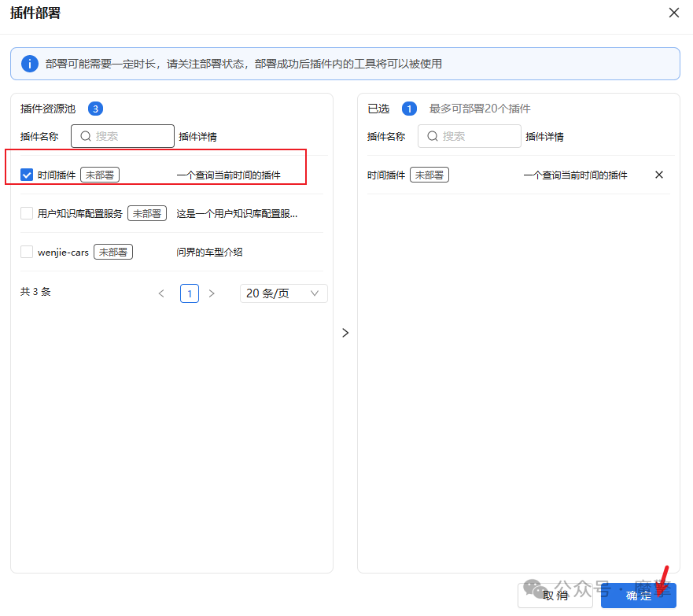Viewport: 693px width, 616px height.
Task: Click the 确定 confirm button
Action: coord(640,596)
